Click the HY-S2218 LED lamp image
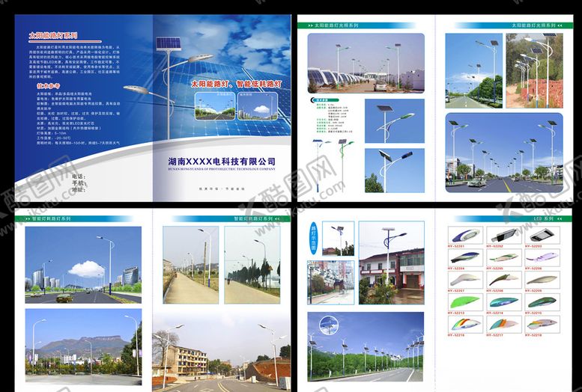Viewport: 582px width, 392px height. (x=542, y=324)
